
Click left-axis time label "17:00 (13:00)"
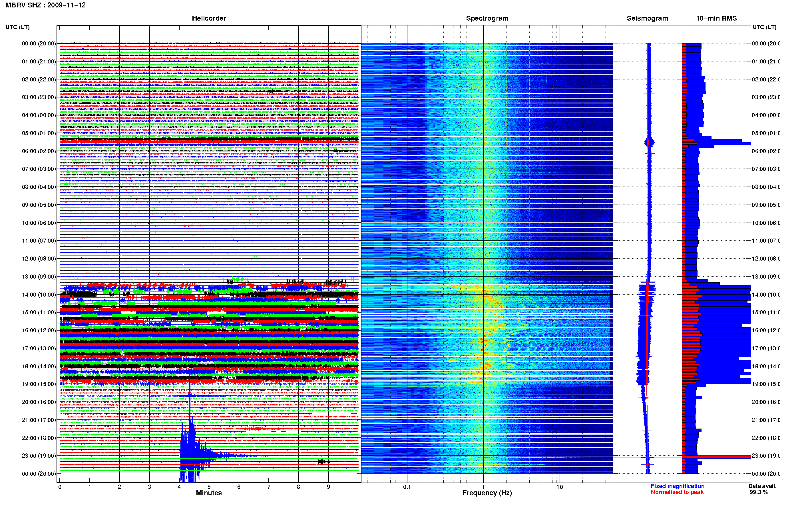39,348
